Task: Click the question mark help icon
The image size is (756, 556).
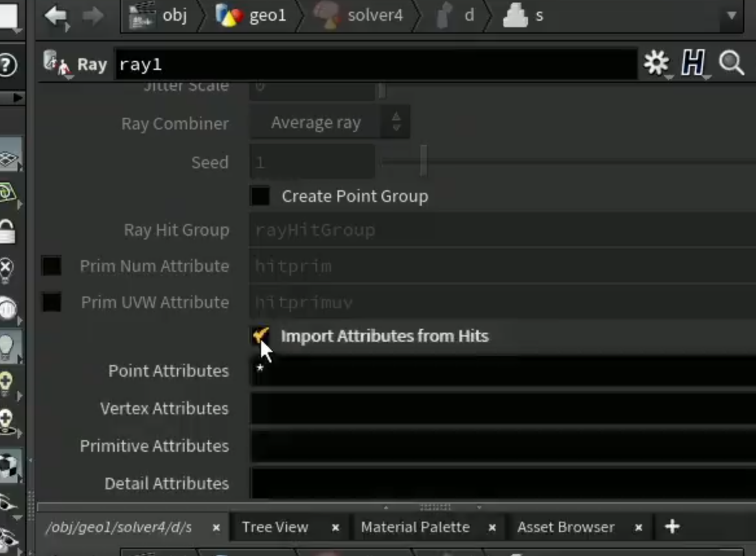Action: (7, 65)
